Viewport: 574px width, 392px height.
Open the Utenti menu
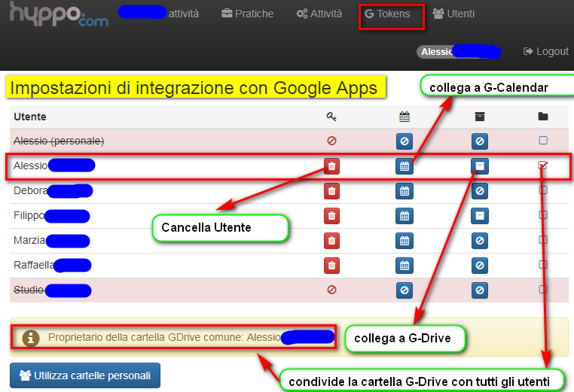point(453,14)
